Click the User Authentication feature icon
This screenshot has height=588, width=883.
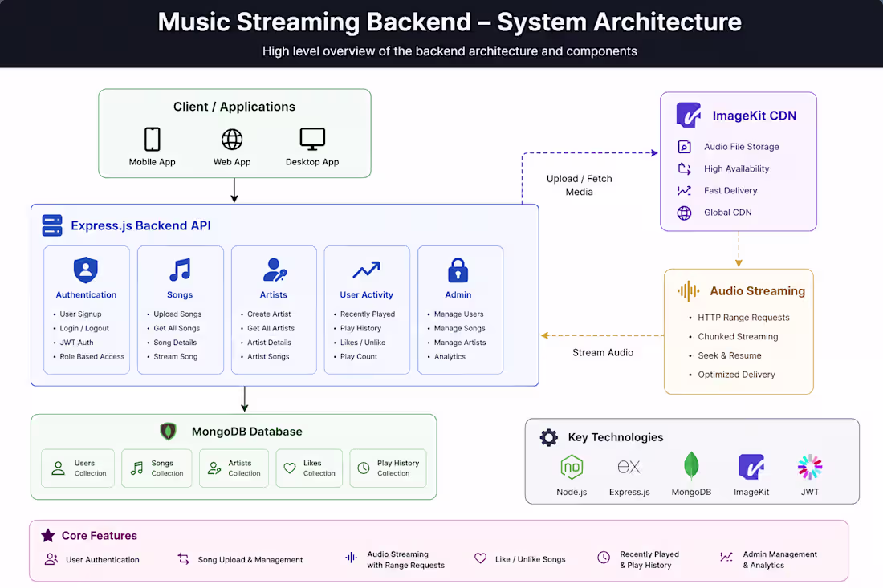pyautogui.click(x=51, y=559)
